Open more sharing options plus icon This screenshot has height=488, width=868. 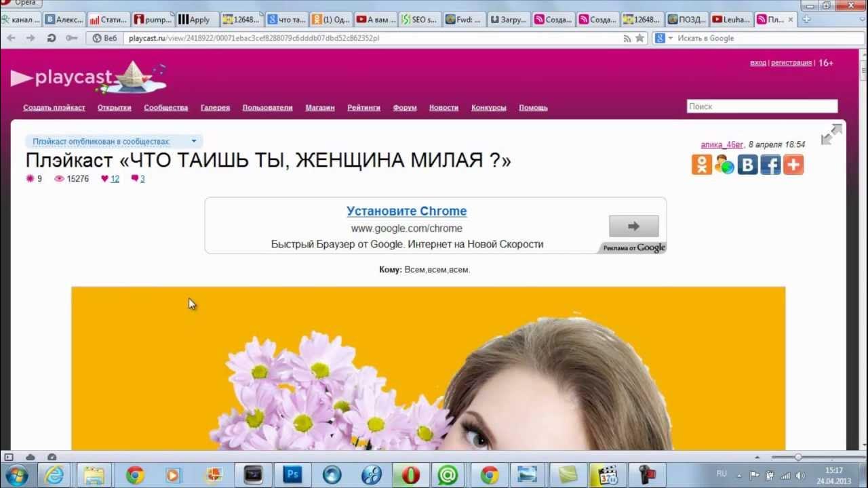click(x=793, y=165)
